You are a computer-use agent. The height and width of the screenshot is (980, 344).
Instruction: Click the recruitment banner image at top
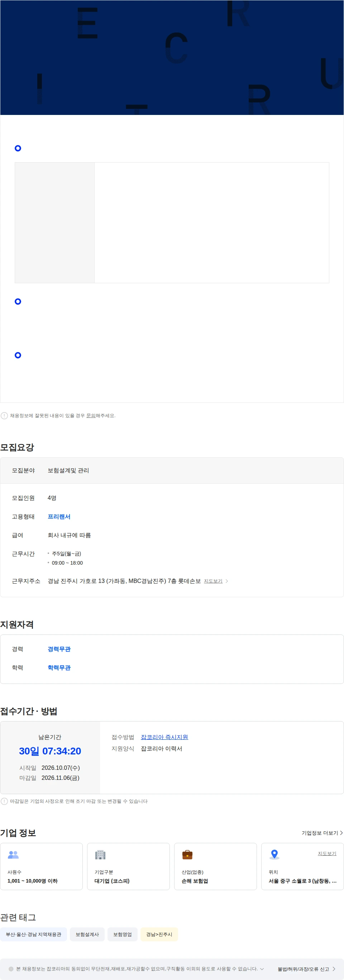[172, 57]
